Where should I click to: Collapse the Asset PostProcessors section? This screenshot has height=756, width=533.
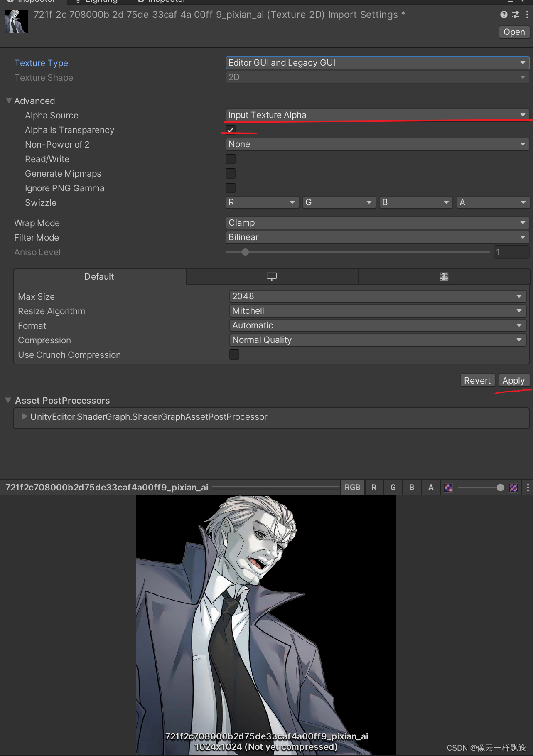click(8, 400)
